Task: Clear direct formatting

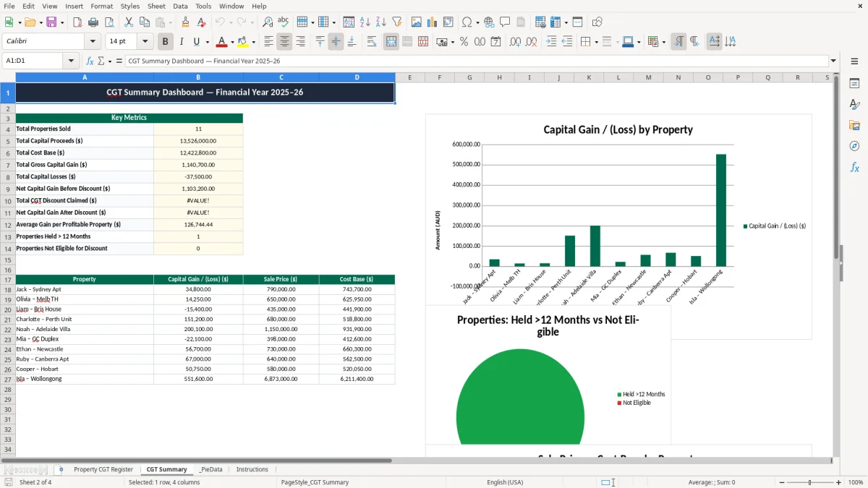Action: point(200,22)
